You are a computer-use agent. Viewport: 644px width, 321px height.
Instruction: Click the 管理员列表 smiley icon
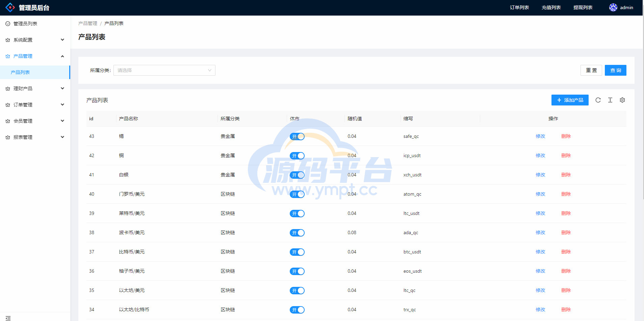pos(8,24)
